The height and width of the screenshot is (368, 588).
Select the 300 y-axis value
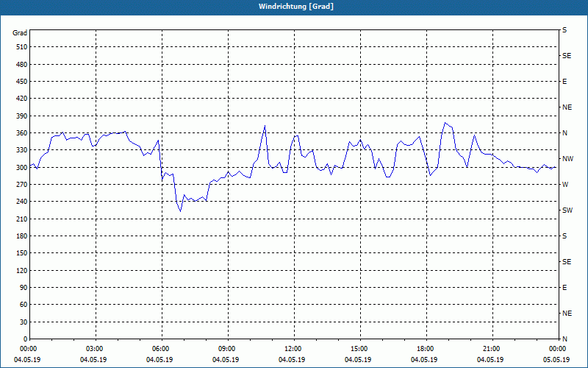coord(22,167)
